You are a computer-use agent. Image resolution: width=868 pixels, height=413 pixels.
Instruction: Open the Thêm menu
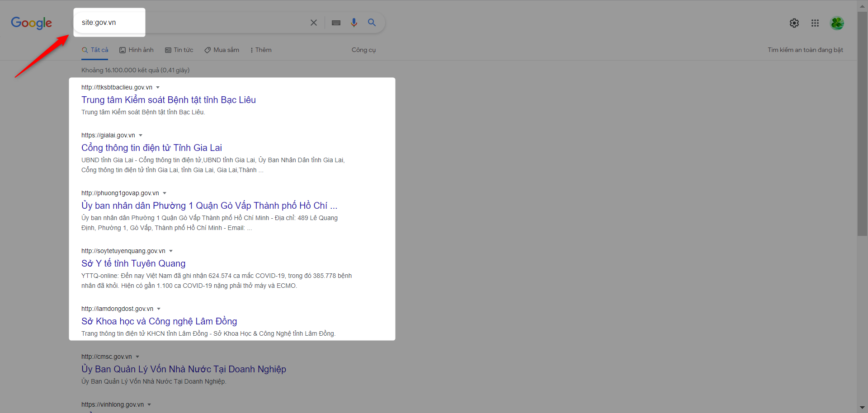coord(261,50)
